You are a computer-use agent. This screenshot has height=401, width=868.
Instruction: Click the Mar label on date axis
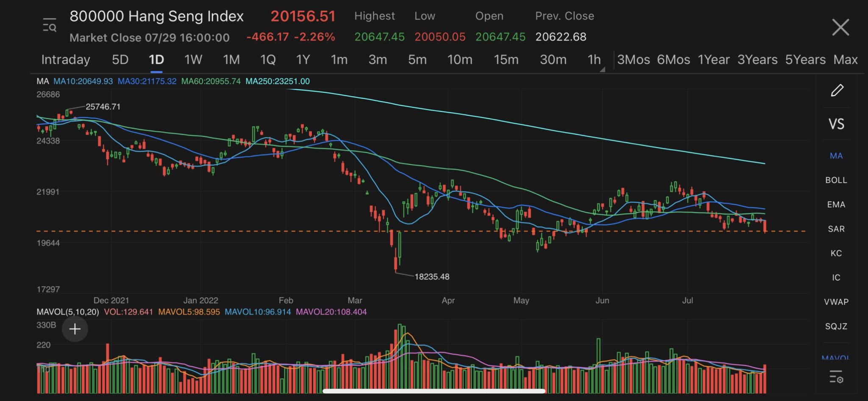(x=355, y=301)
